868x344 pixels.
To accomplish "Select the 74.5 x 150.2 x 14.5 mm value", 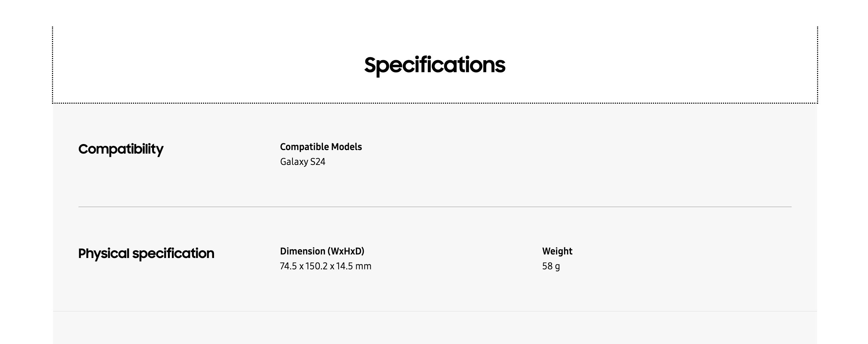I will (x=325, y=266).
